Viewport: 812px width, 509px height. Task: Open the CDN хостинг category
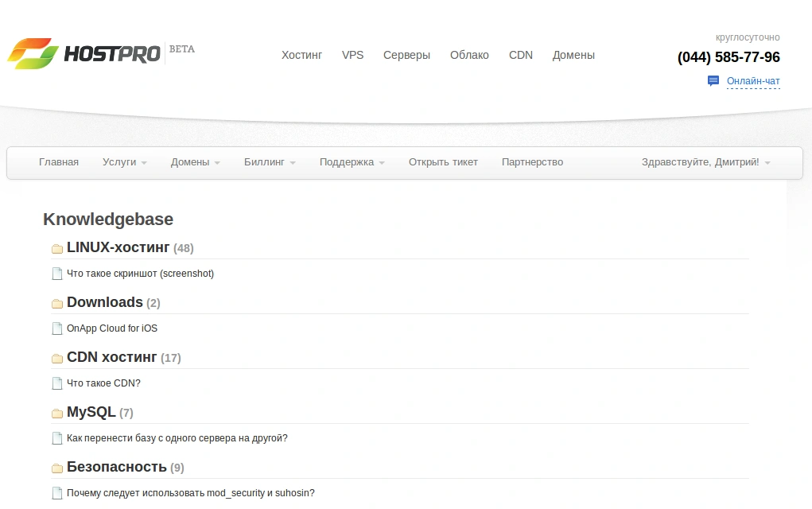(x=112, y=357)
